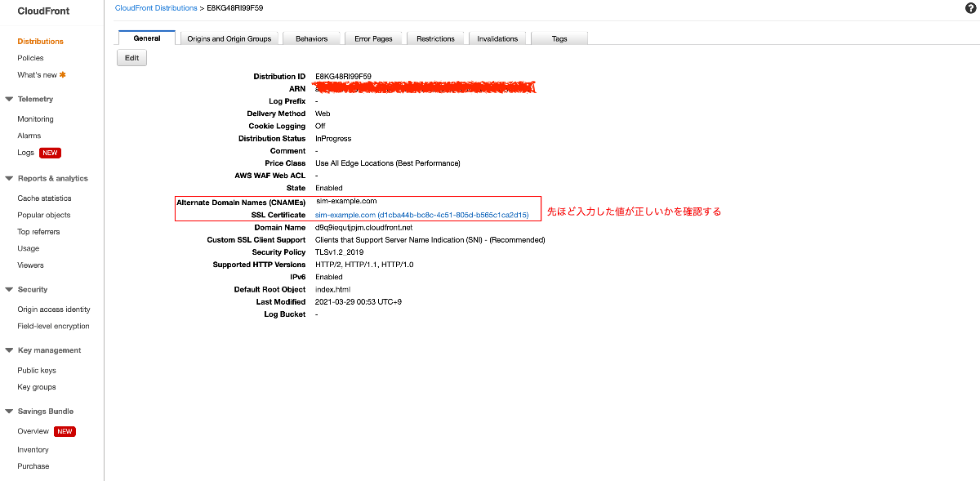
Task: Open the Behaviors tab
Action: point(311,38)
